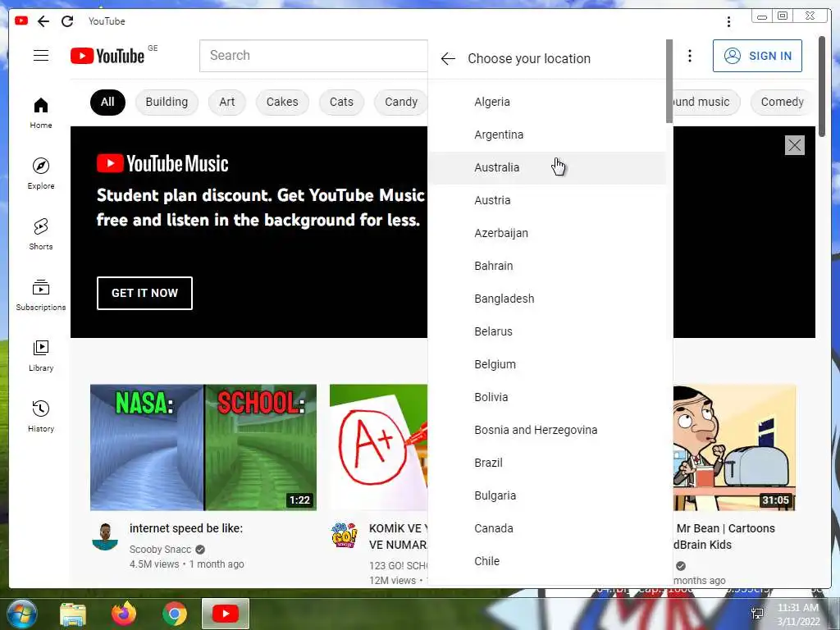
Task: Go back using title bar arrow
Action: pyautogui.click(x=43, y=21)
